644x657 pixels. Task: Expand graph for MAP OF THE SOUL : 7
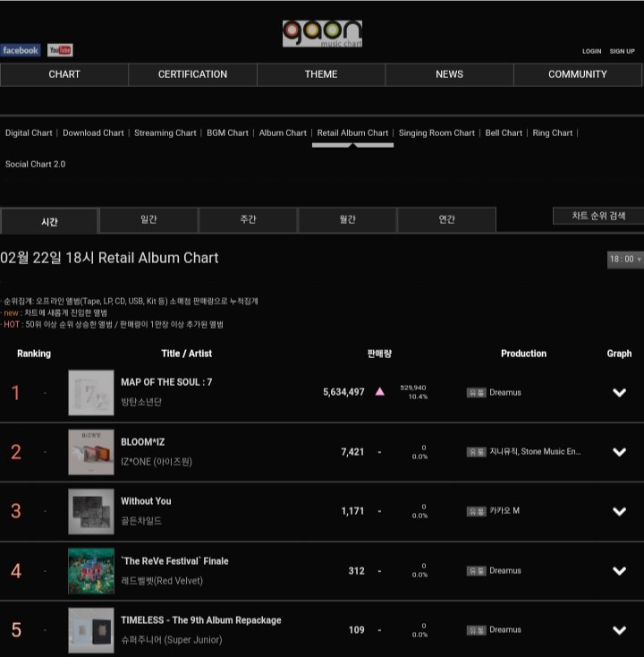(x=619, y=393)
